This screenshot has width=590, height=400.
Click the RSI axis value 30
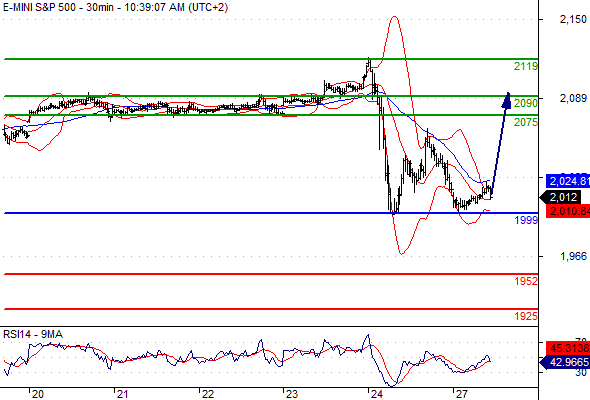pos(581,373)
